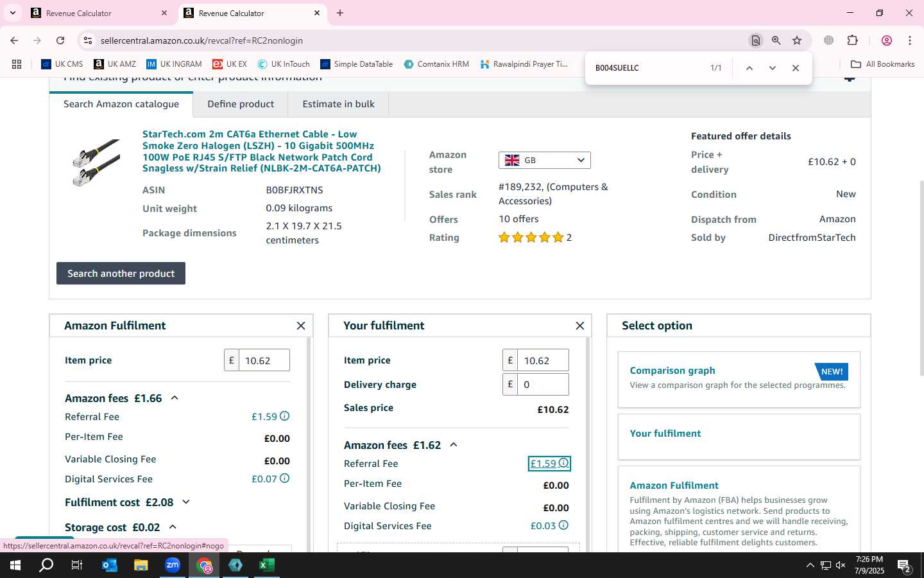Screen dimensions: 924x578
Task: Close the Amazon Fulfilment panel
Action: 301,326
